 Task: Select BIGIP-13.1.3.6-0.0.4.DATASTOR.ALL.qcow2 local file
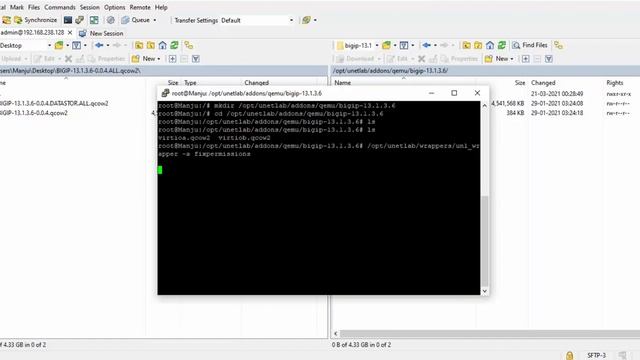coord(54,104)
